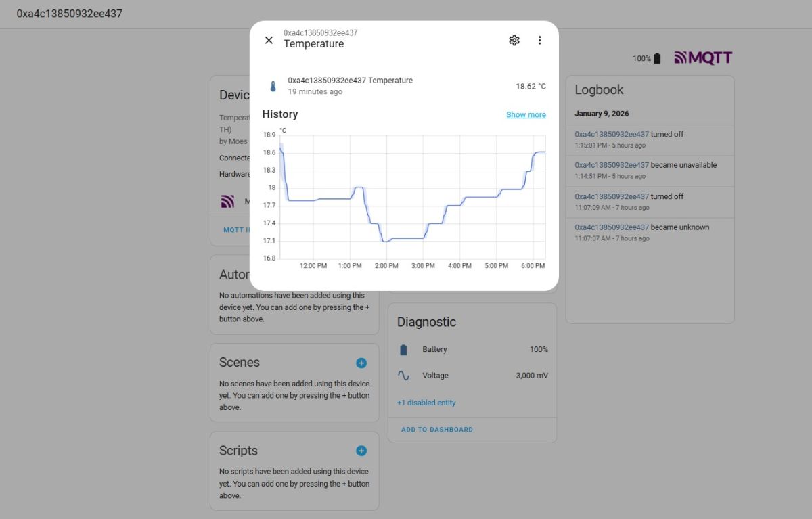Expand the +1 disabled entity link
This screenshot has height=519, width=812.
coord(426,403)
